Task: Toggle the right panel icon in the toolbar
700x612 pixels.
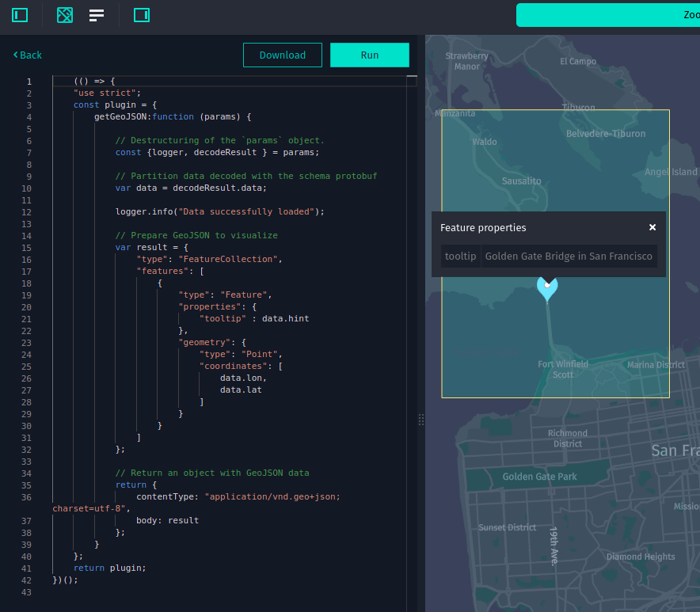Action: click(141, 14)
